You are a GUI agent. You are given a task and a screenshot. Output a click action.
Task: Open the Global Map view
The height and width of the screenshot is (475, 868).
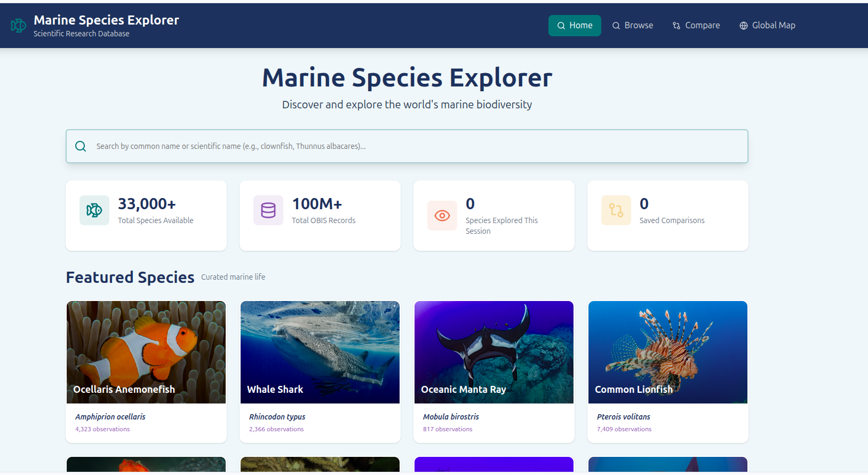(x=767, y=26)
